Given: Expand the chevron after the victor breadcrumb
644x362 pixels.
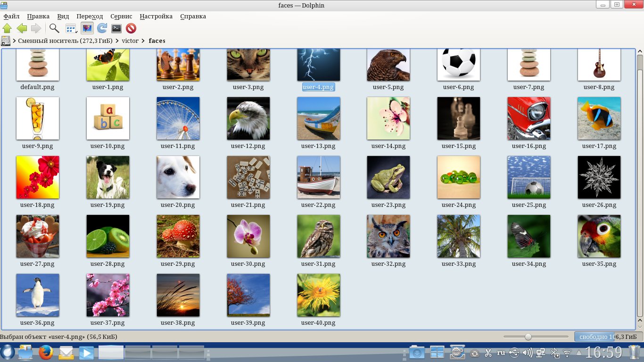Looking at the screenshot, I should click(143, 41).
